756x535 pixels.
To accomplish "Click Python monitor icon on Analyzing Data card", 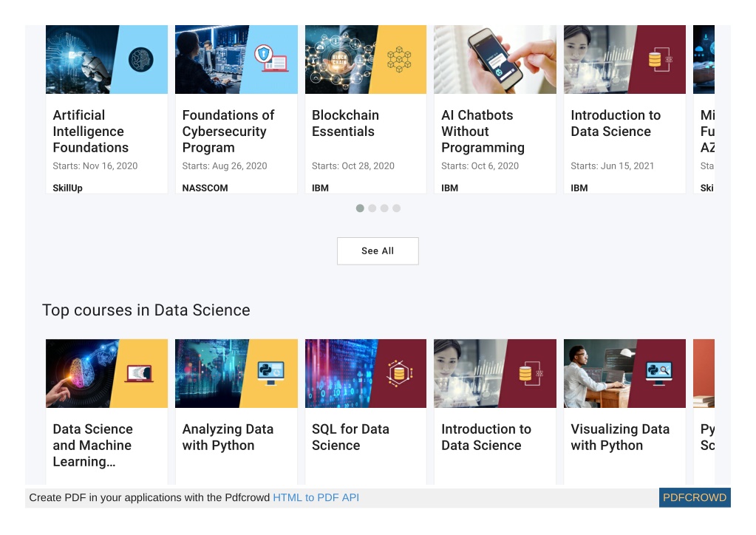I will point(270,373).
